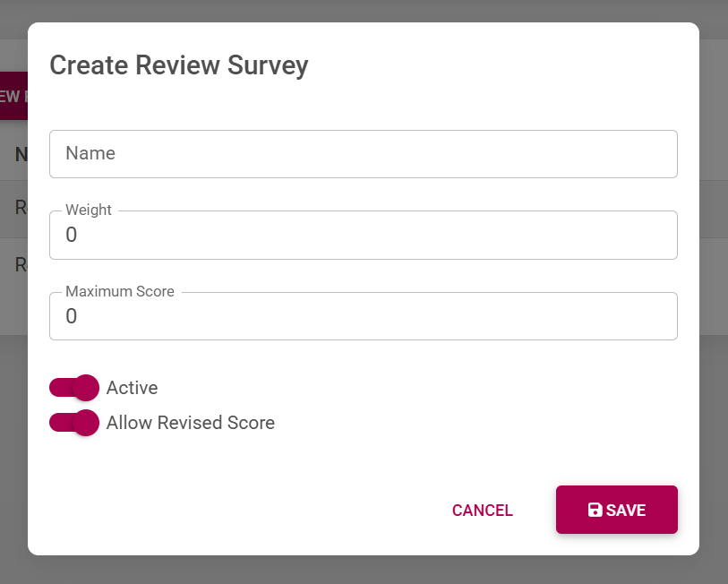Click the SAVE button
The image size is (728, 584).
click(617, 510)
